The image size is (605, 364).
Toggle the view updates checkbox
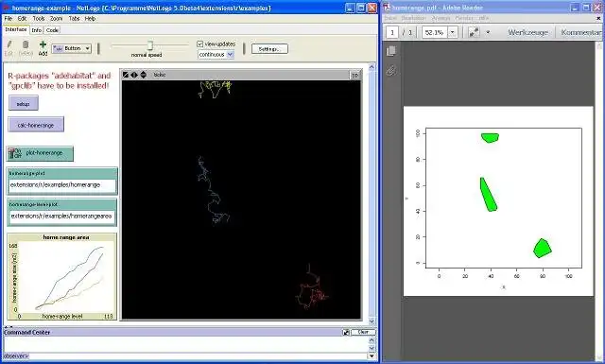pyautogui.click(x=199, y=44)
